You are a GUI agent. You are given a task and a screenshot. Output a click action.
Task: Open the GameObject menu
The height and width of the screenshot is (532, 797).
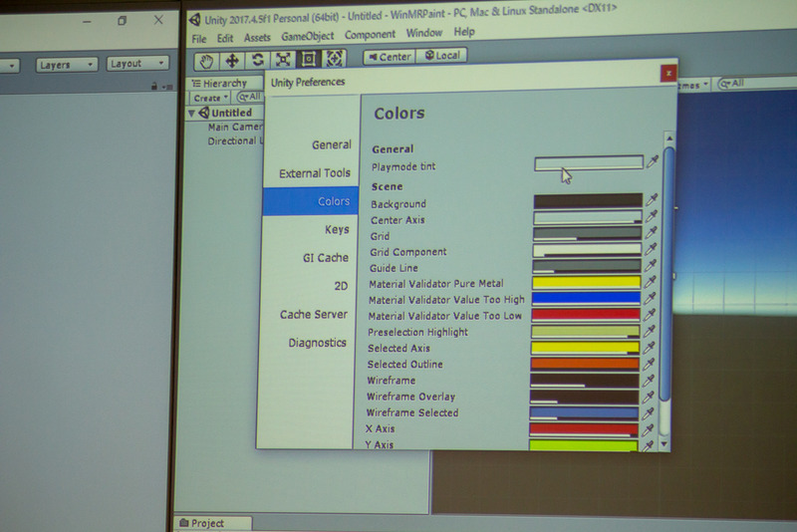point(308,34)
